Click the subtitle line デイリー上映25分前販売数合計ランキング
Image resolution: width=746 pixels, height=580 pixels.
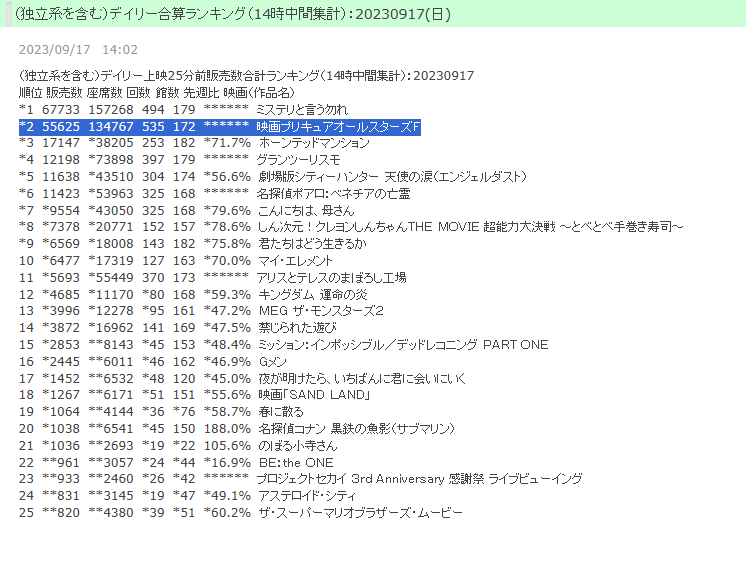pos(246,76)
